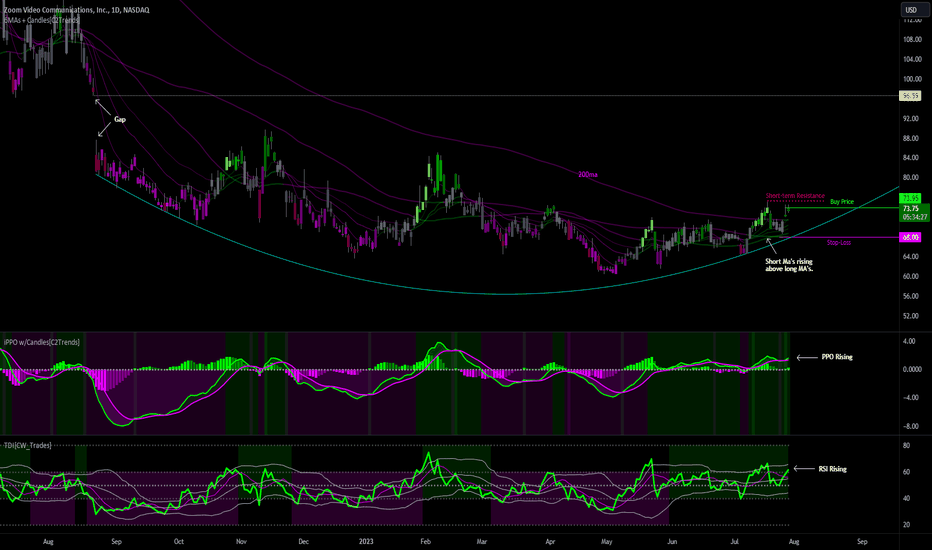Click Feb on the time axis
Image resolution: width=932 pixels, height=550 pixels.
click(x=425, y=542)
